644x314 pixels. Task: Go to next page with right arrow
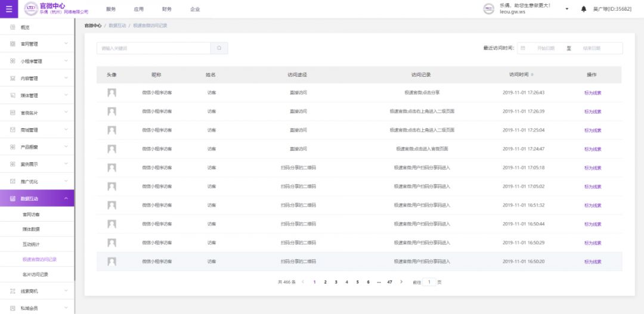coord(401,282)
